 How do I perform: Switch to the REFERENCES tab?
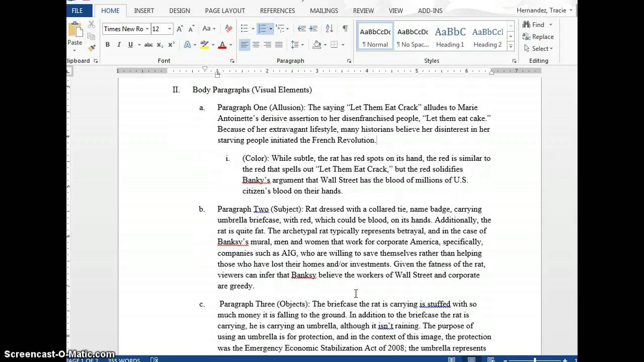click(x=277, y=11)
